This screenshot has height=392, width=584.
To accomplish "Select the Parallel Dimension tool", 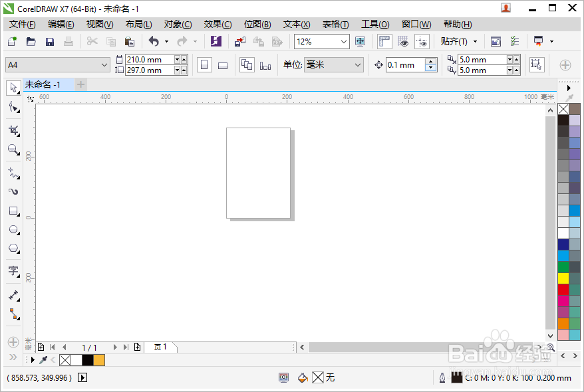I will (14, 295).
